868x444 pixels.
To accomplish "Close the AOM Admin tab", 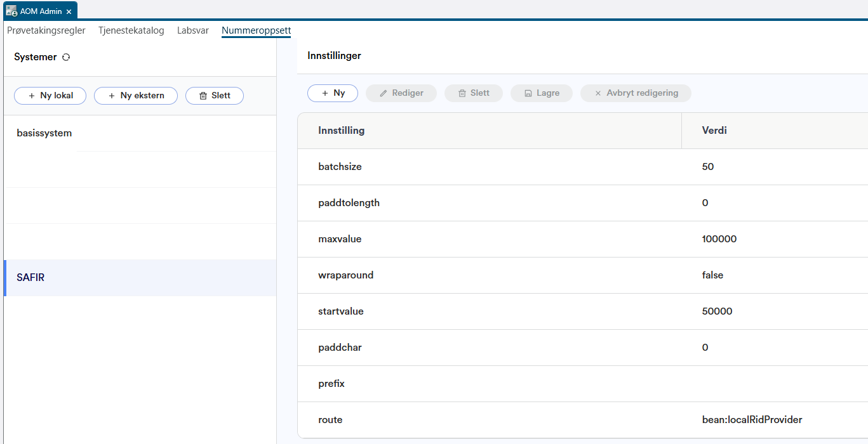I will pyautogui.click(x=69, y=11).
